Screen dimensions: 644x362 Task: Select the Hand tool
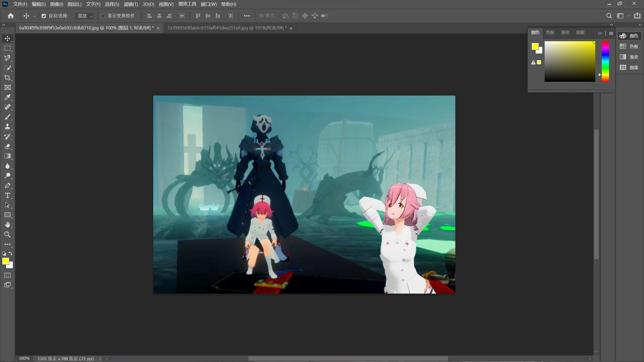[8, 225]
